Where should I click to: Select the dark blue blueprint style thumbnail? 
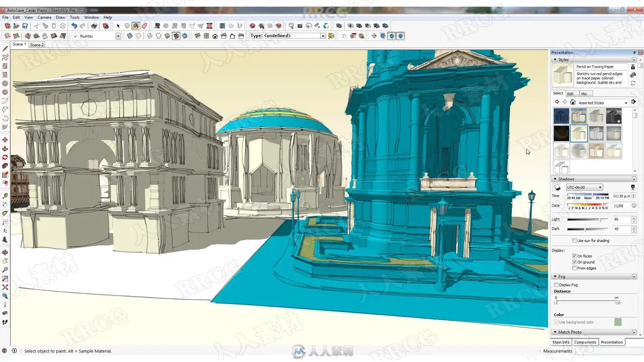561,116
